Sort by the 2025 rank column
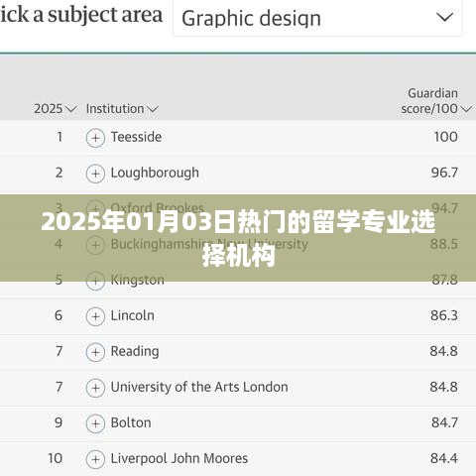476x476 pixels. pyautogui.click(x=56, y=109)
